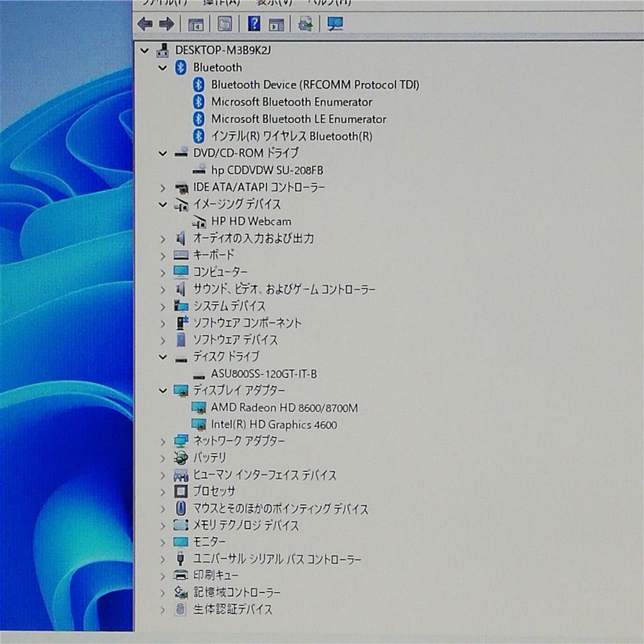Select HP HD Webcam device
The image size is (644, 644).
click(x=251, y=222)
